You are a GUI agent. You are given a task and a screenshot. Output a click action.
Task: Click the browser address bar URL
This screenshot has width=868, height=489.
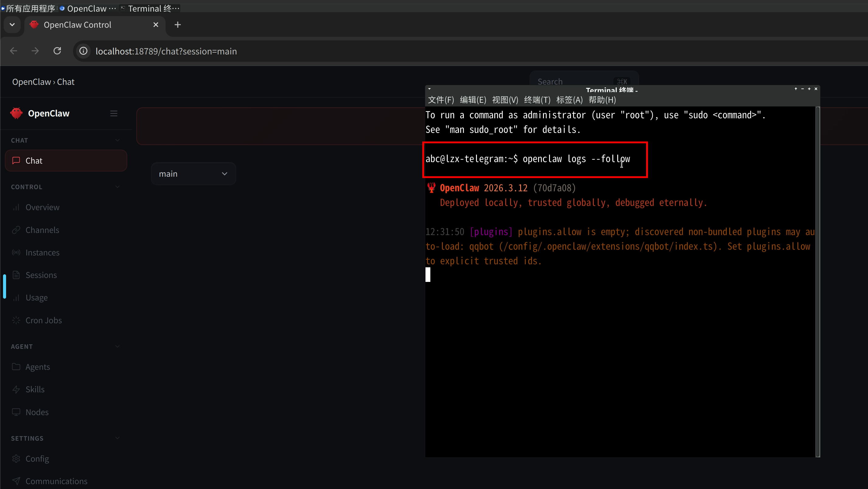[166, 51]
